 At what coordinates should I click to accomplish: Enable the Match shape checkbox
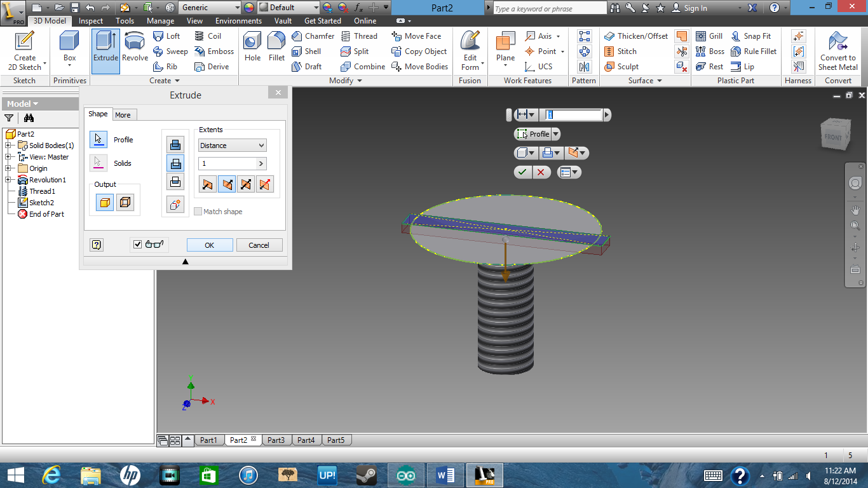point(198,211)
